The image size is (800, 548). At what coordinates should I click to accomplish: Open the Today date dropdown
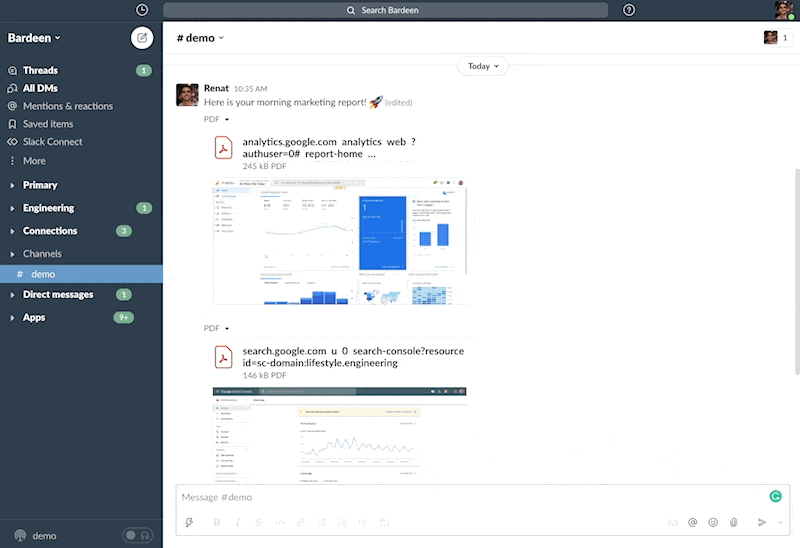click(x=483, y=66)
